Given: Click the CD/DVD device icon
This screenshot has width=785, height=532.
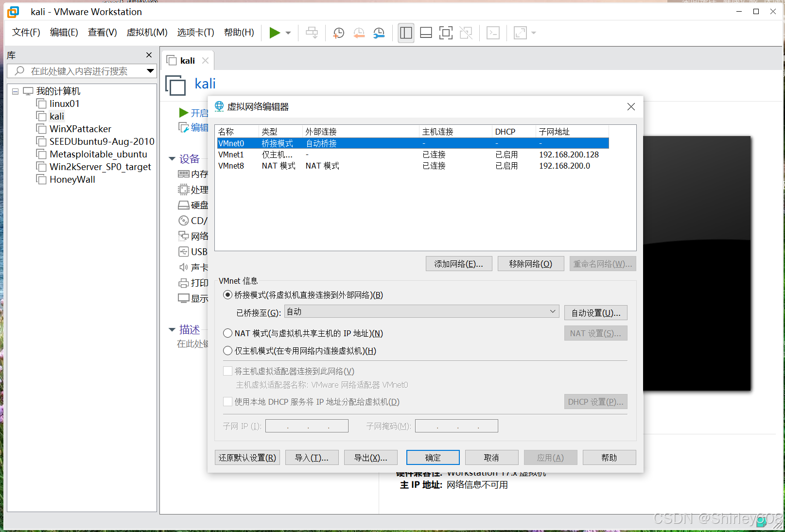Looking at the screenshot, I should [x=183, y=221].
